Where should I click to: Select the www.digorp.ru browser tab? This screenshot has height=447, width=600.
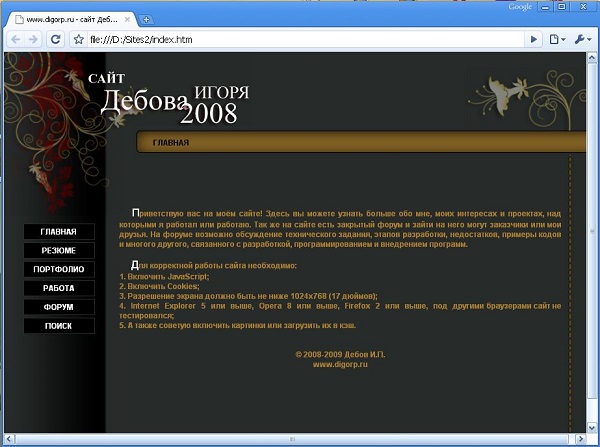pyautogui.click(x=66, y=19)
